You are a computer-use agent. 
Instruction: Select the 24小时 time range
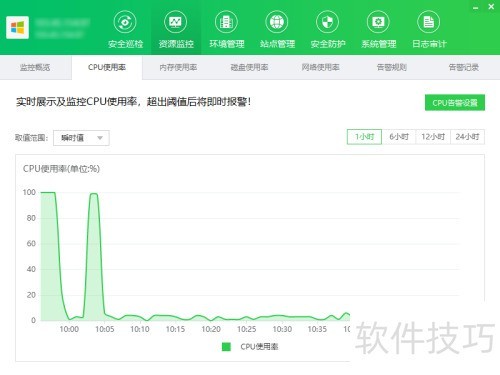[x=467, y=137]
